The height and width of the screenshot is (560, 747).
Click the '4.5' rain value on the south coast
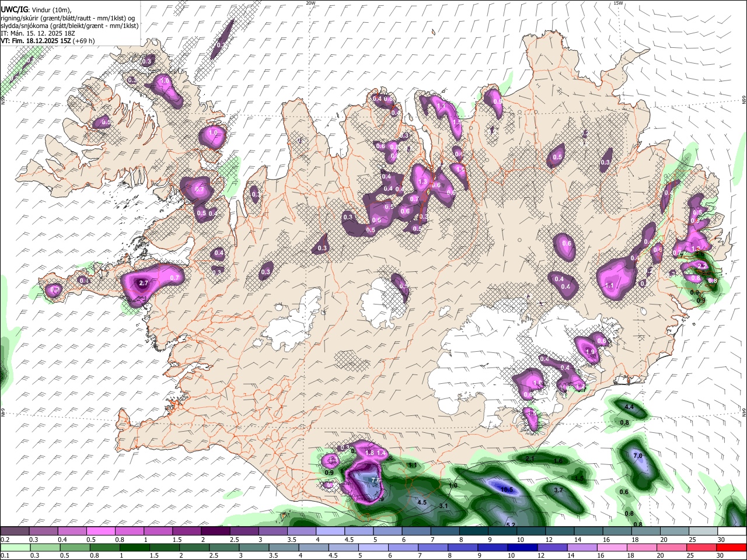422,502
